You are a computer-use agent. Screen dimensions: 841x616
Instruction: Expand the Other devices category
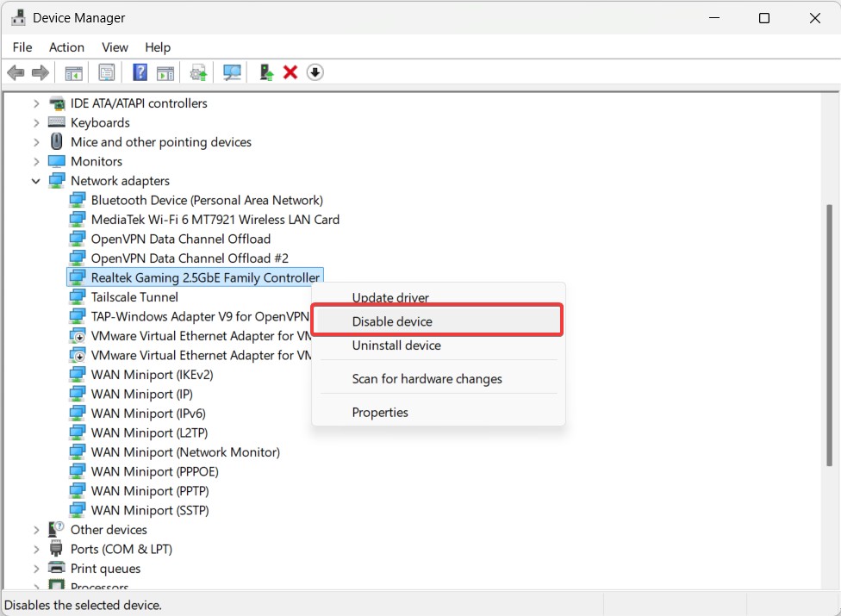click(x=36, y=530)
